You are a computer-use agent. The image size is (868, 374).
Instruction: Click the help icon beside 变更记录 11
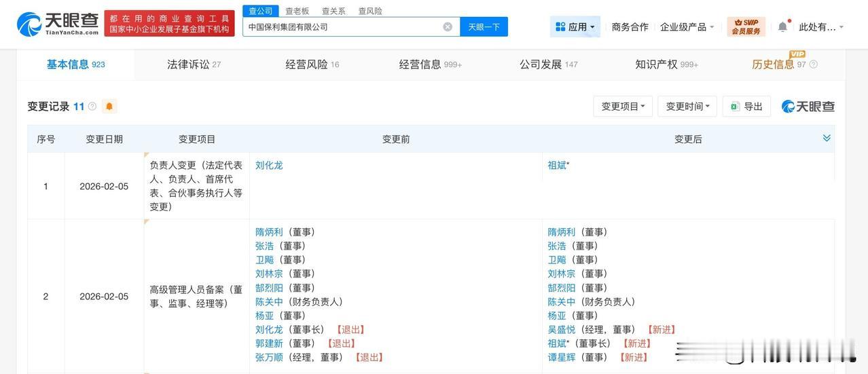tap(92, 107)
